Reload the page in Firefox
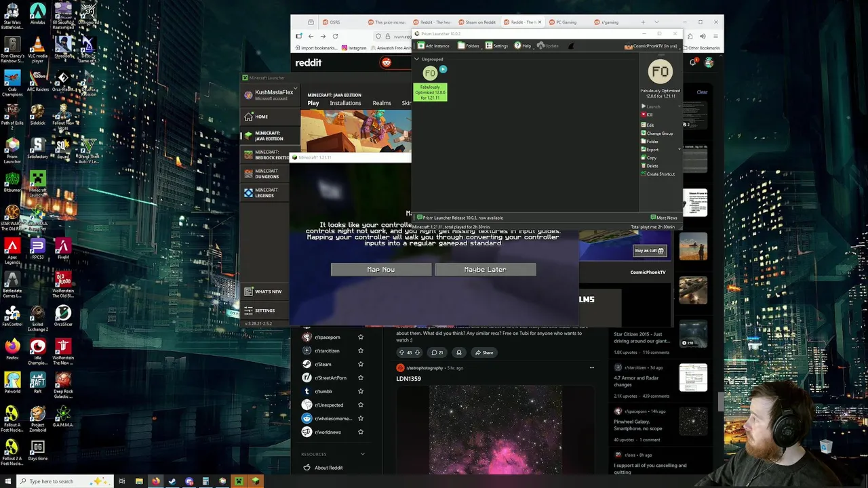The height and width of the screenshot is (488, 868). pyautogui.click(x=335, y=36)
